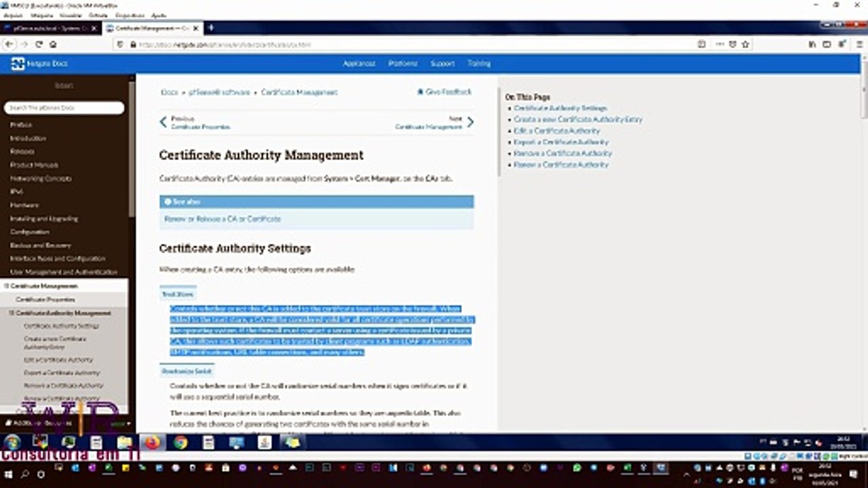This screenshot has height=488, width=868.
Task: Open Introduction in the docs sidebar
Action: tap(28, 138)
